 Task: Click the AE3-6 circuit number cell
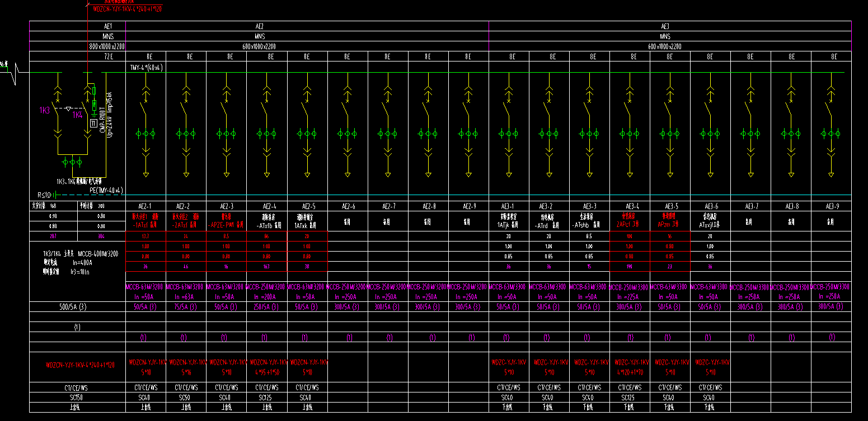pos(710,206)
